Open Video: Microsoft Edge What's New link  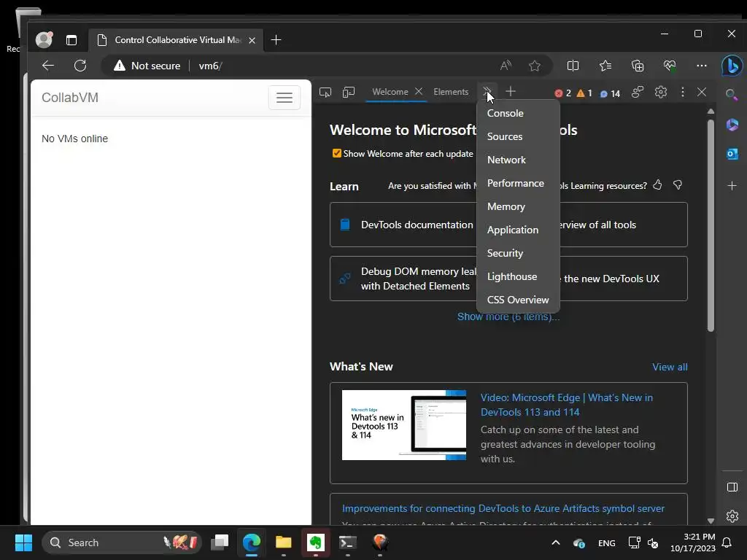pyautogui.click(x=566, y=405)
